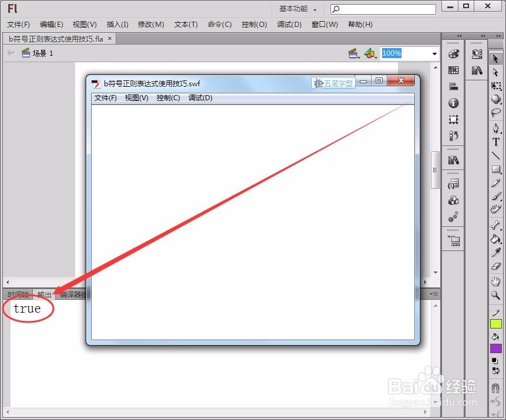The image size is (506, 420).
Task: Open the 编辑(E) menu
Action: [x=51, y=25]
